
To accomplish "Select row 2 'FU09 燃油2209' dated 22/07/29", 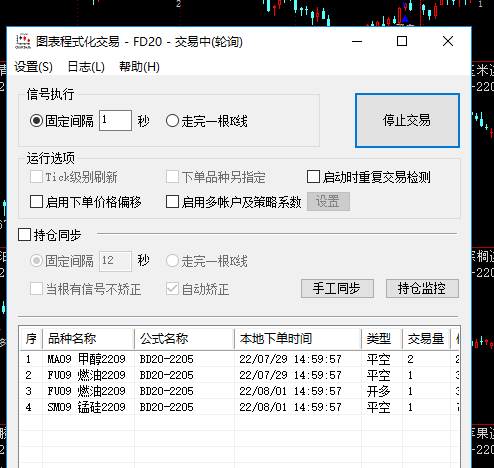I will pyautogui.click(x=240, y=375).
